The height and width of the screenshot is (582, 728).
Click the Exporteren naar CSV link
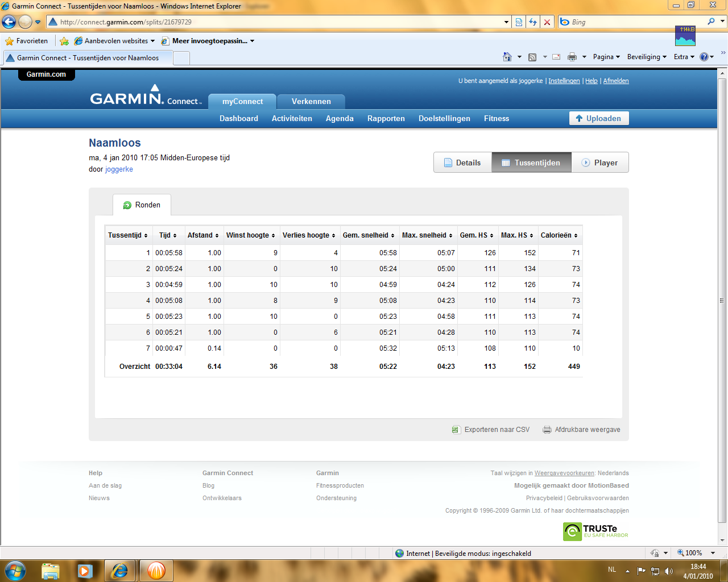pyautogui.click(x=491, y=430)
